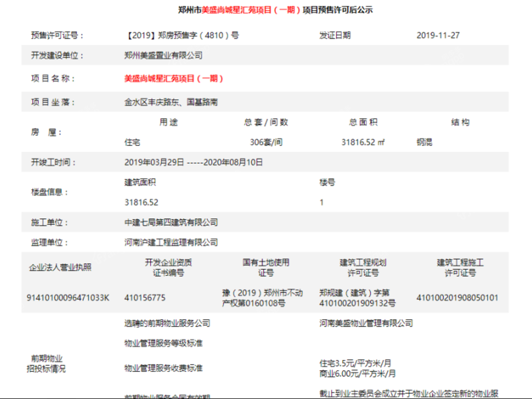Select fee 商业6.00元/平方米/月
Viewport: 532px width, 399px height.
[357, 374]
